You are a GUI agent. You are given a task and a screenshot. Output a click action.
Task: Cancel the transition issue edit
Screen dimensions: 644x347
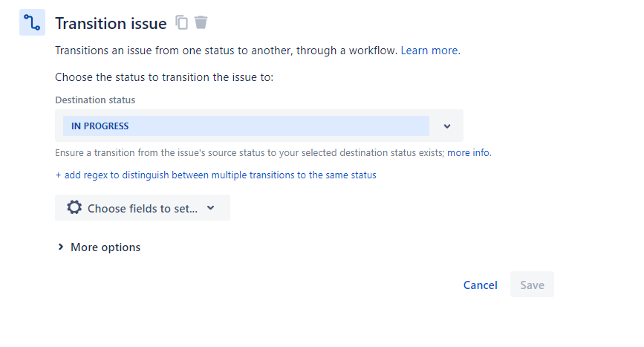tap(480, 285)
